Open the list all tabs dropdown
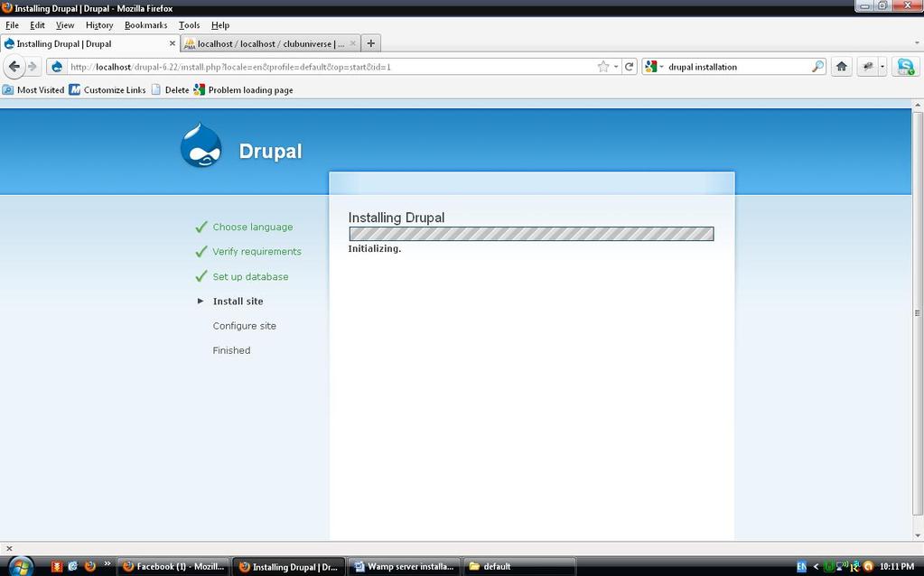The image size is (924, 576). [917, 43]
